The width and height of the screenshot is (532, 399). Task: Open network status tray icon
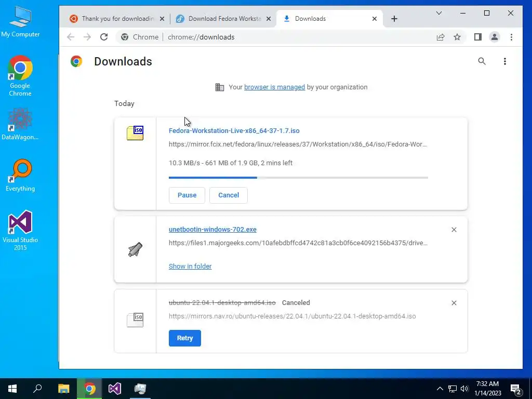click(453, 389)
